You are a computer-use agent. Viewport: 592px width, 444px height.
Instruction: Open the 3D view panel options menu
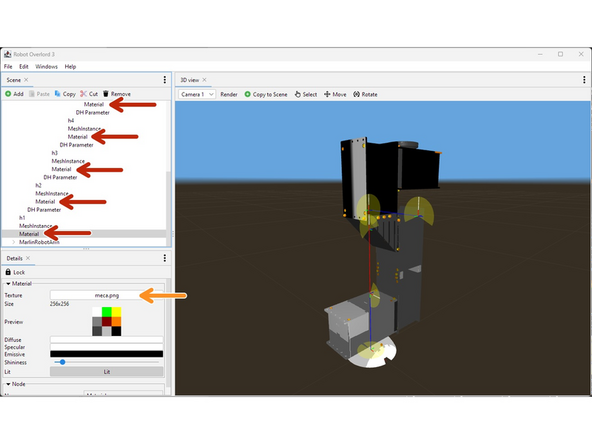pos(584,80)
